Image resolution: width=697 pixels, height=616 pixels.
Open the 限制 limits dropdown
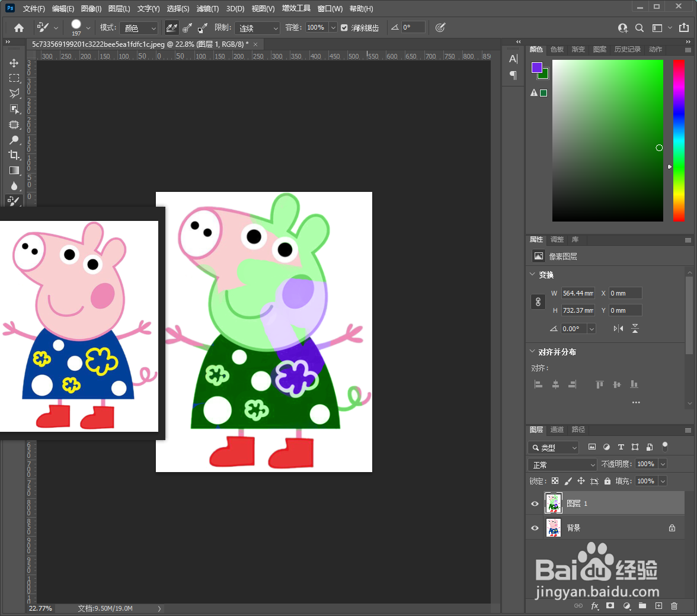257,28
